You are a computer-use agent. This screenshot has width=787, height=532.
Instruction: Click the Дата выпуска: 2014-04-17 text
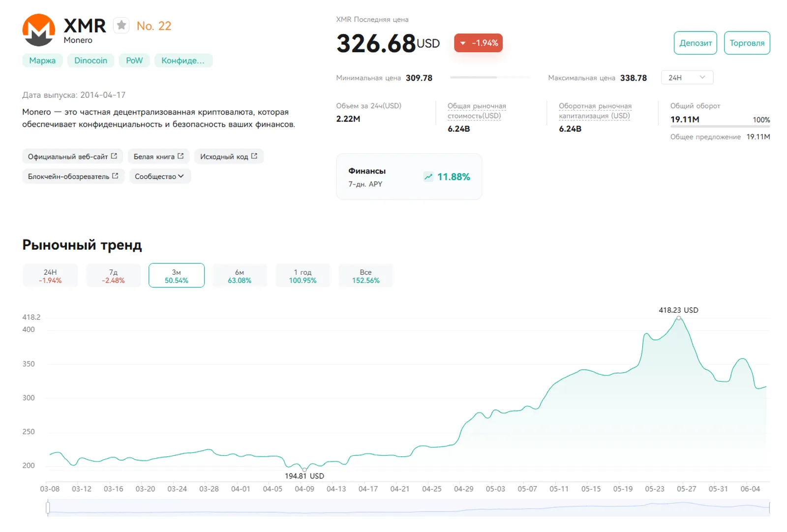(x=74, y=95)
